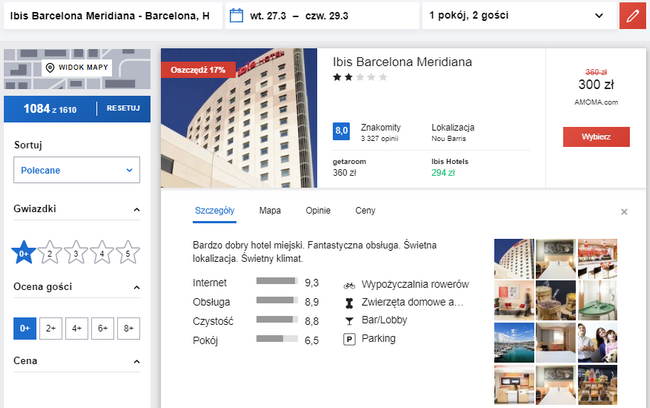Switch to the Mapa tab
Screen dimensions: 650x408
tap(270, 211)
